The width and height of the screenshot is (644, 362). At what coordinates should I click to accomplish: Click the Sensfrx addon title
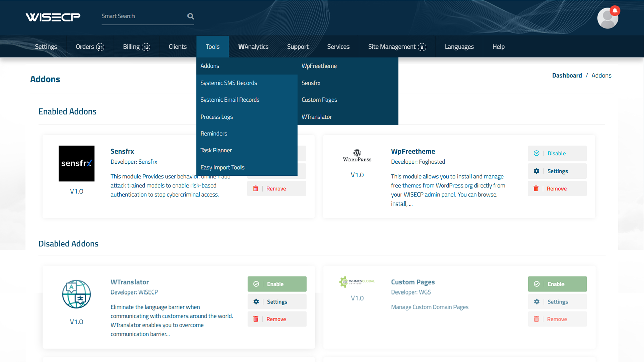[122, 151]
